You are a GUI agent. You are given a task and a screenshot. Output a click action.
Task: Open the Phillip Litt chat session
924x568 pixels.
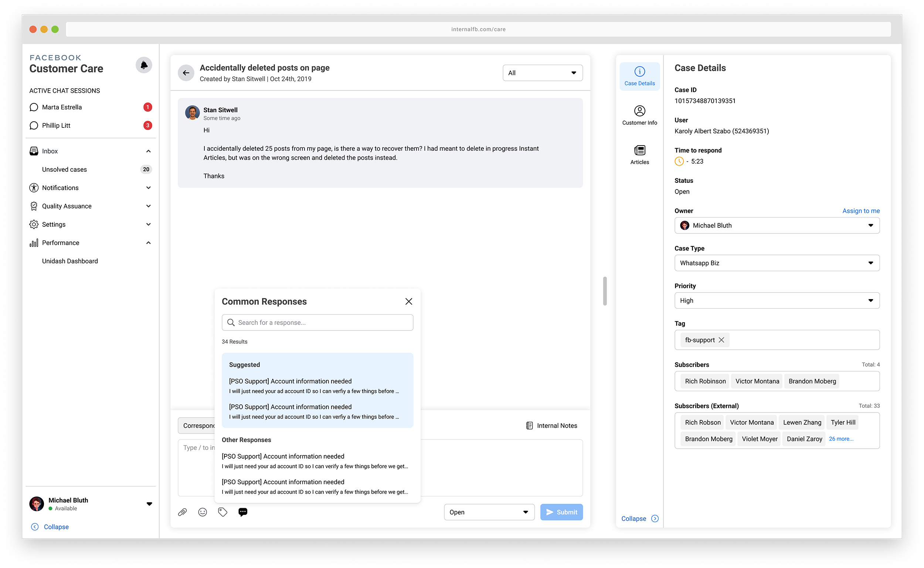click(57, 126)
